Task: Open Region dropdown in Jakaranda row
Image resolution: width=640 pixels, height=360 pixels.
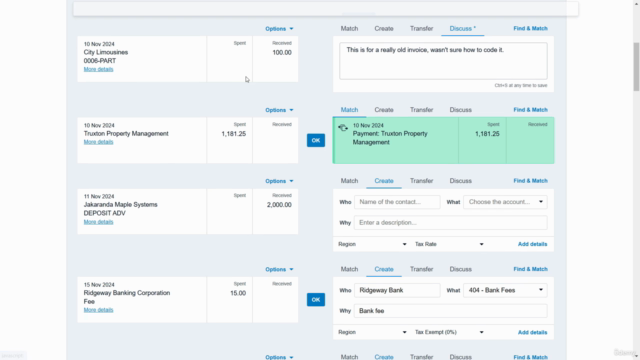Action: (372, 244)
